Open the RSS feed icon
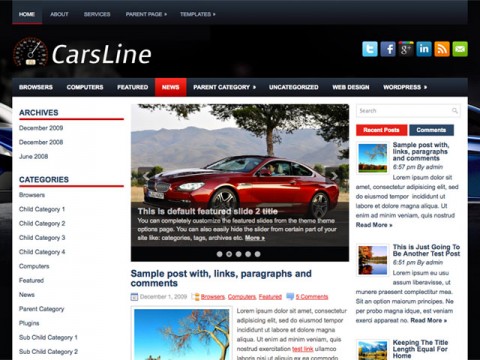The image size is (480, 360). point(442,49)
